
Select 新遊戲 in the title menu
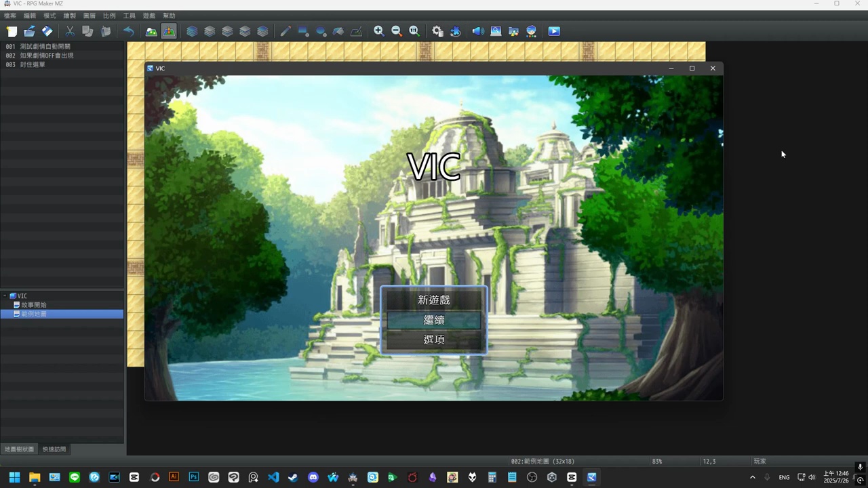pyautogui.click(x=434, y=300)
